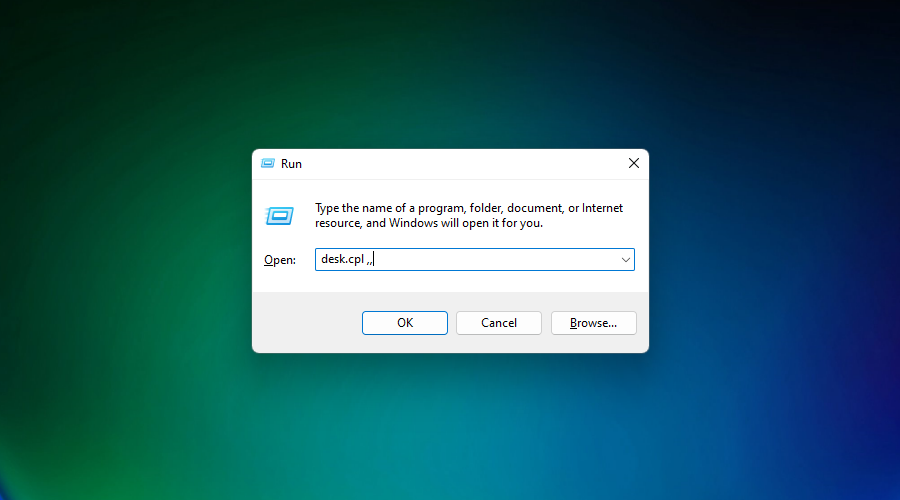Image resolution: width=900 pixels, height=500 pixels.
Task: Click the large Run program icon
Action: pos(280,216)
